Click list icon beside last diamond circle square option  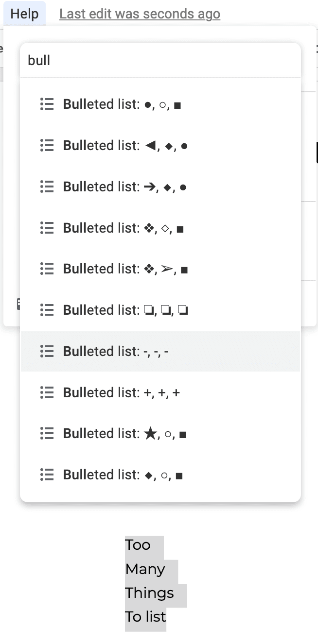coord(47,475)
